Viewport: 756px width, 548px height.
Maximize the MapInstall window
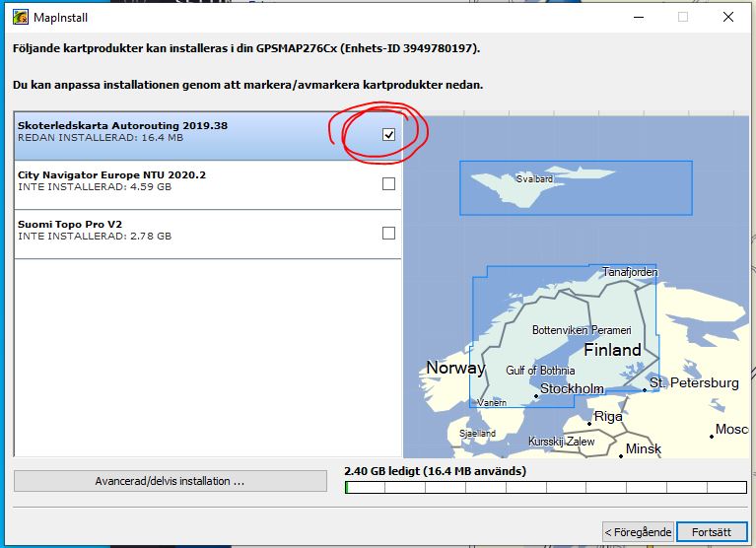(x=682, y=16)
